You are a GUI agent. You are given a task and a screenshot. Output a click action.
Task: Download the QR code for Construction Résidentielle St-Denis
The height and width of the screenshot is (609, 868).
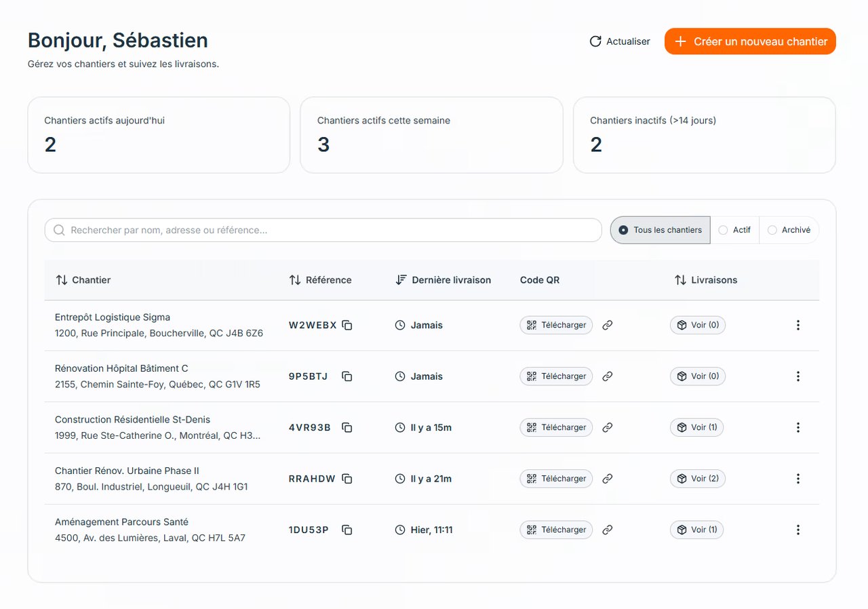click(x=555, y=427)
